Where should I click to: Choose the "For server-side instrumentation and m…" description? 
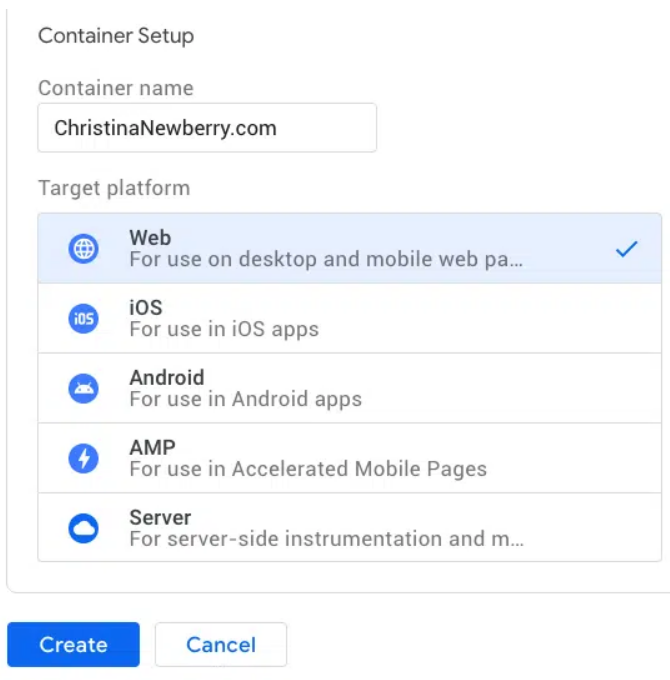click(x=327, y=539)
